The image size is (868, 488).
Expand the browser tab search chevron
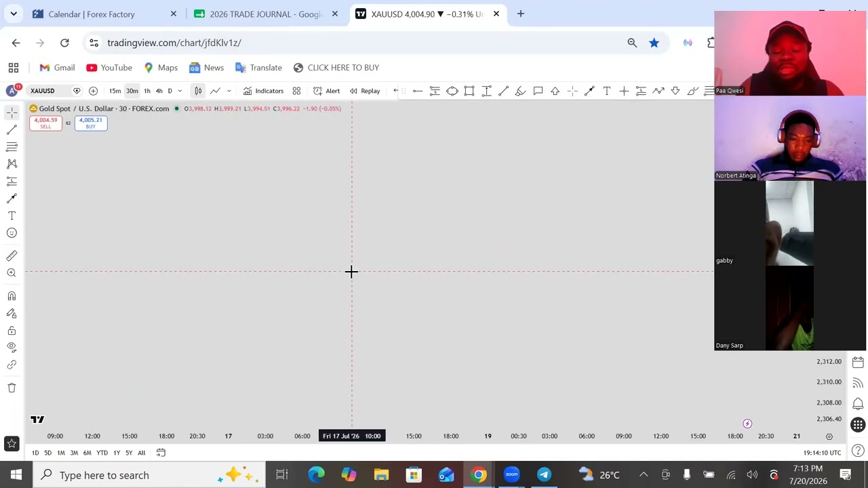14,14
